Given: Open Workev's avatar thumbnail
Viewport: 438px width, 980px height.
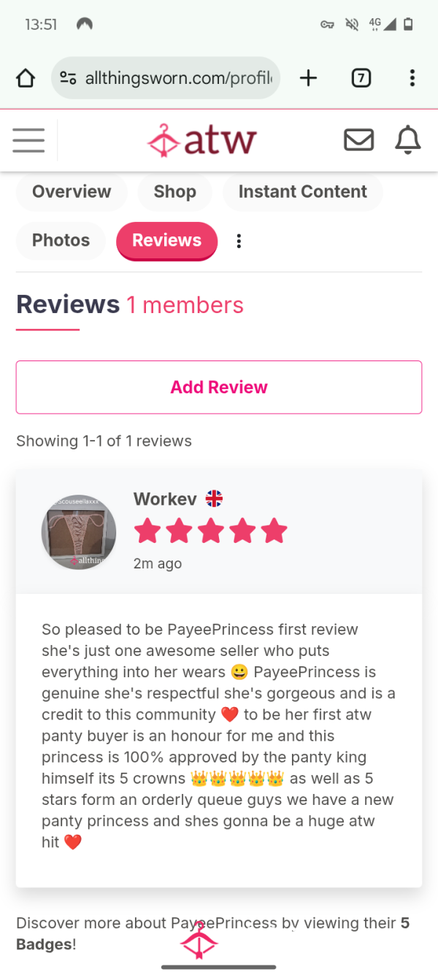Looking at the screenshot, I should click(x=79, y=532).
